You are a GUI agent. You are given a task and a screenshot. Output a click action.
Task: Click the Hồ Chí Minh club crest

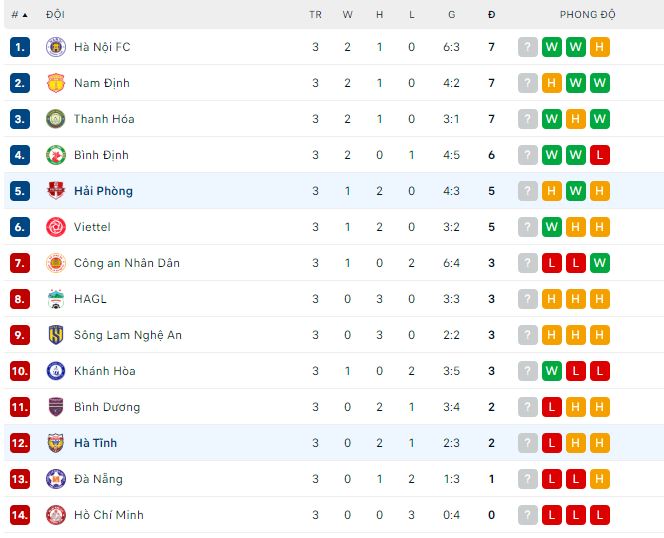(x=56, y=515)
